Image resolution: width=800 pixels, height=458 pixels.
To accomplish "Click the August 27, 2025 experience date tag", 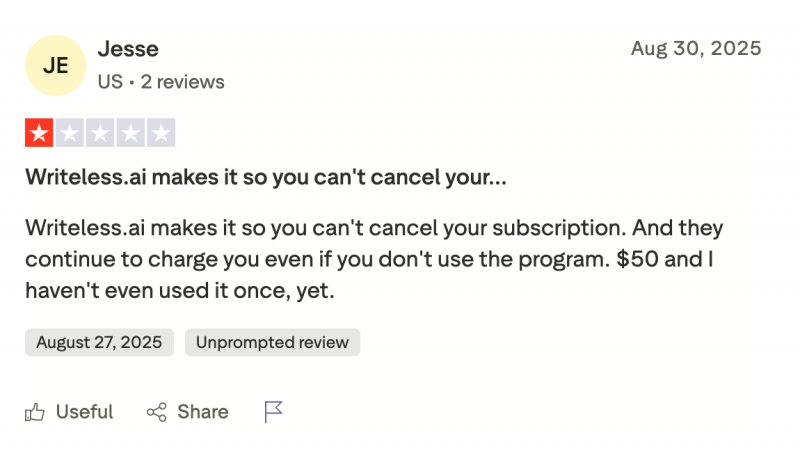I will (x=99, y=343).
